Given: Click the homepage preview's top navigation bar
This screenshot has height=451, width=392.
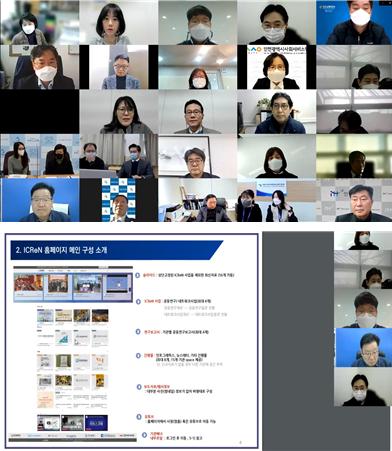Looking at the screenshot, I should coord(73,267).
